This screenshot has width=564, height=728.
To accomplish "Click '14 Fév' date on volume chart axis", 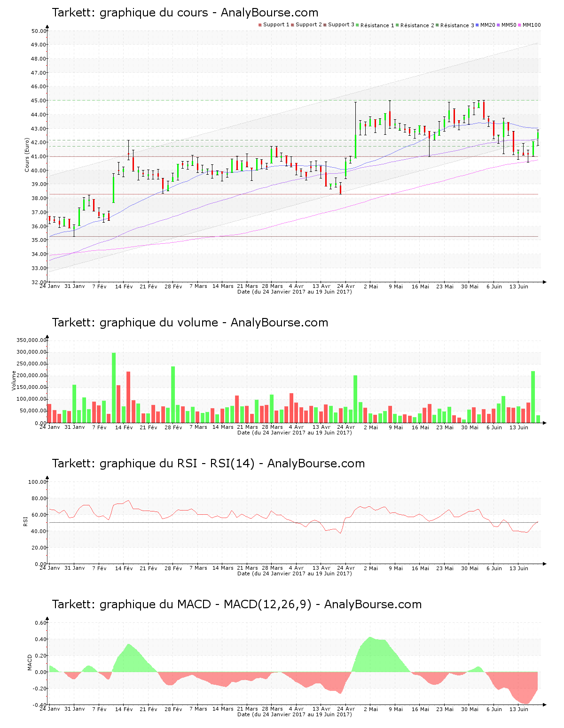I will [124, 427].
